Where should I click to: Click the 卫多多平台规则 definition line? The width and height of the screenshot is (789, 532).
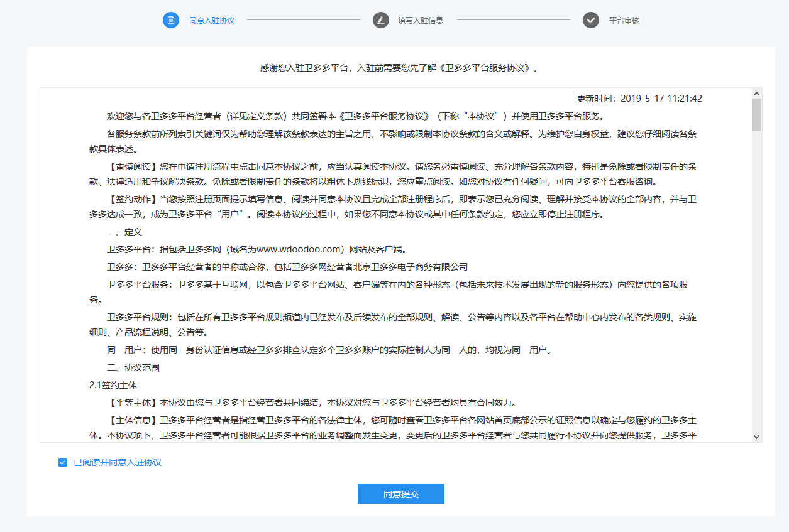[x=393, y=325]
